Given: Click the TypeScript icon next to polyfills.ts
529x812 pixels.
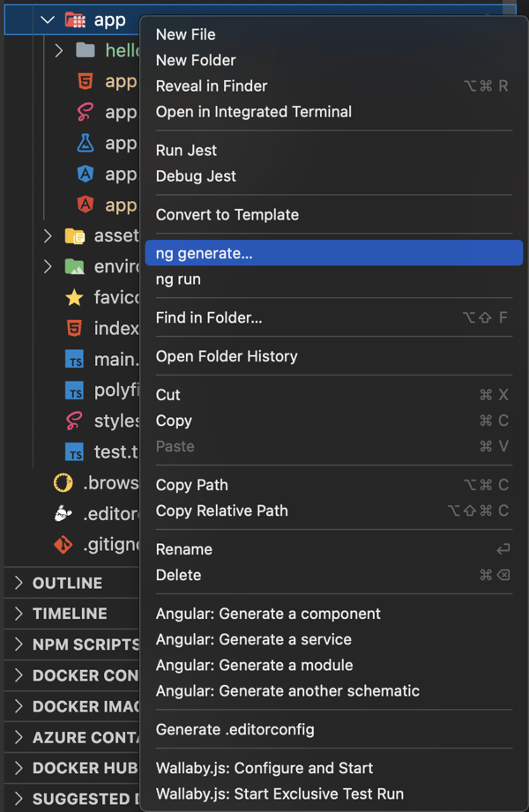Looking at the screenshot, I should click(x=75, y=390).
